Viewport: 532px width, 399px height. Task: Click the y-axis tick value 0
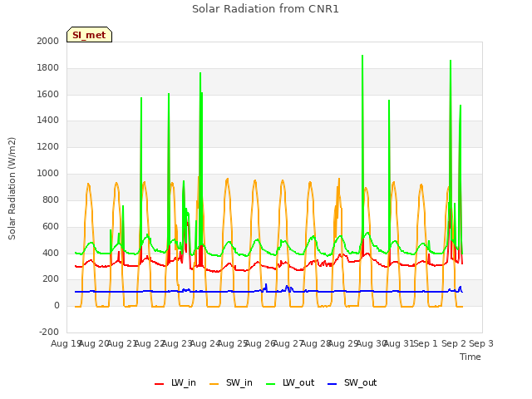57,306
